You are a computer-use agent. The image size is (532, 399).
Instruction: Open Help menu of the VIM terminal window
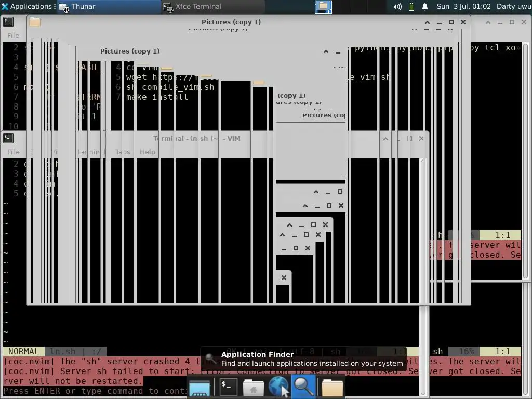point(147,152)
